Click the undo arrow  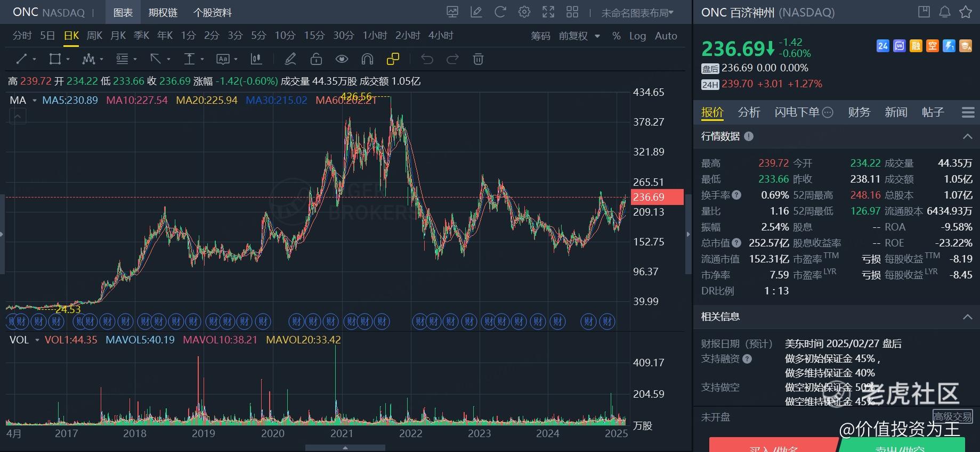[427, 59]
